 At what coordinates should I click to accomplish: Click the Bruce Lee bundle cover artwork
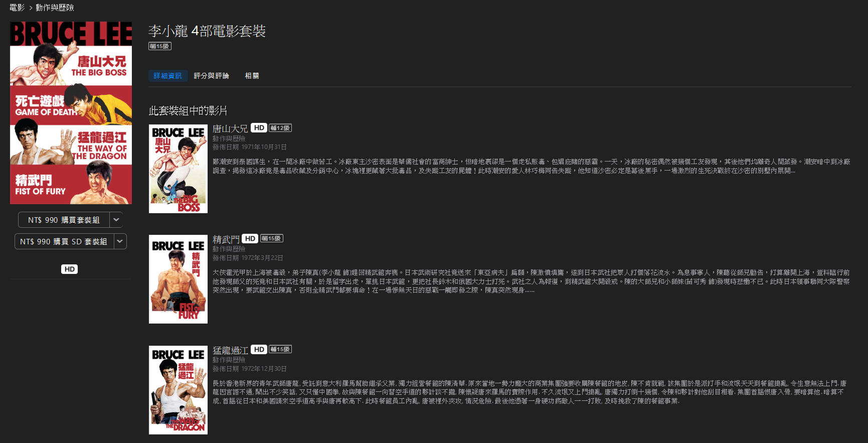[x=71, y=113]
